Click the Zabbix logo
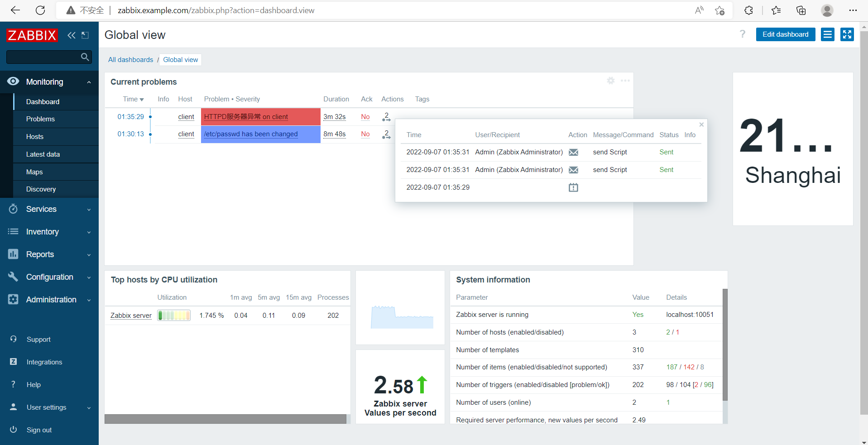This screenshot has height=445, width=868. click(x=32, y=35)
